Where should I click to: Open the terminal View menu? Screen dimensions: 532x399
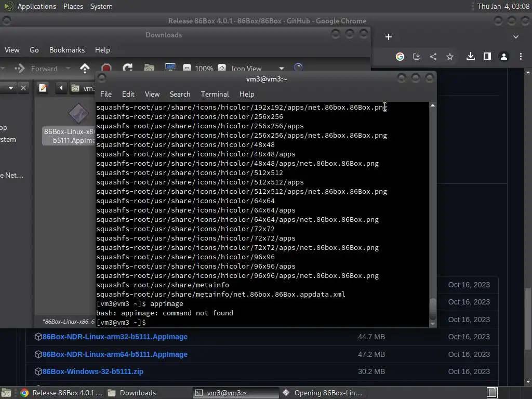click(x=152, y=94)
